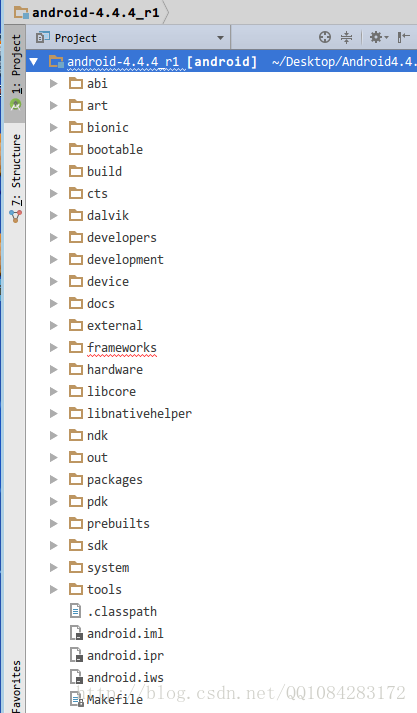This screenshot has width=417, height=713.
Task: Click the device folder icon
Action: [x=76, y=281]
